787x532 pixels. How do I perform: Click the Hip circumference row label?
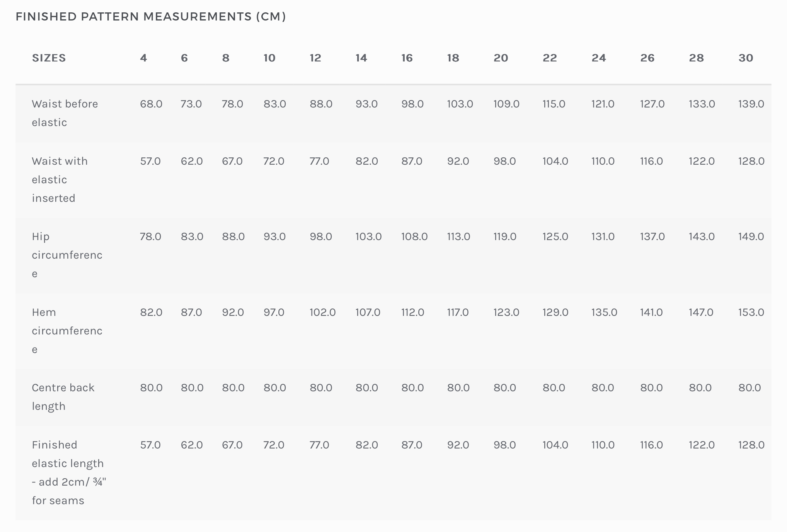point(67,255)
